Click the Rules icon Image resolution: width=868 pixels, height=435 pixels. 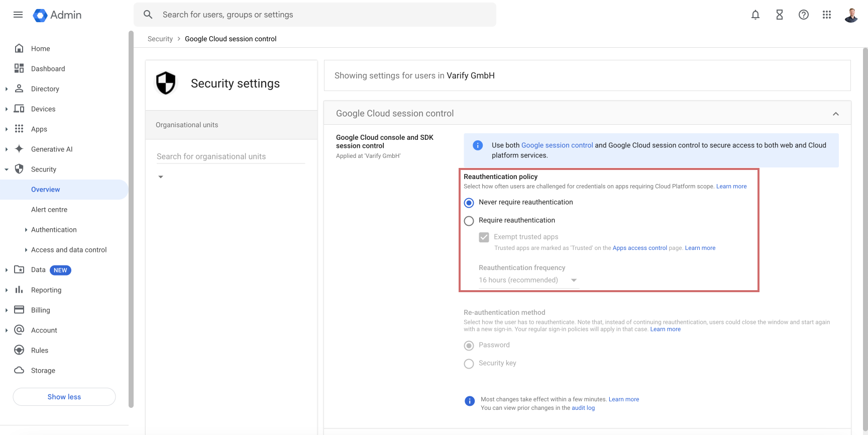[x=19, y=350]
